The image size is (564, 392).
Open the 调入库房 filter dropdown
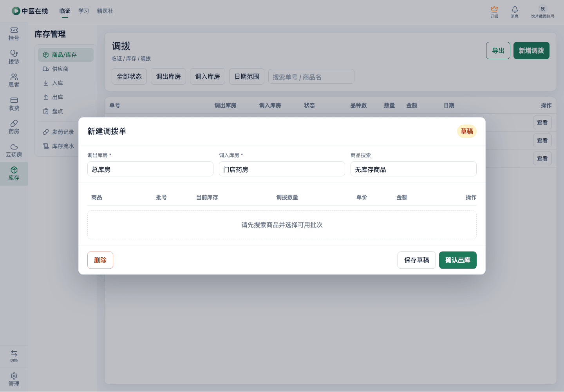(x=208, y=76)
